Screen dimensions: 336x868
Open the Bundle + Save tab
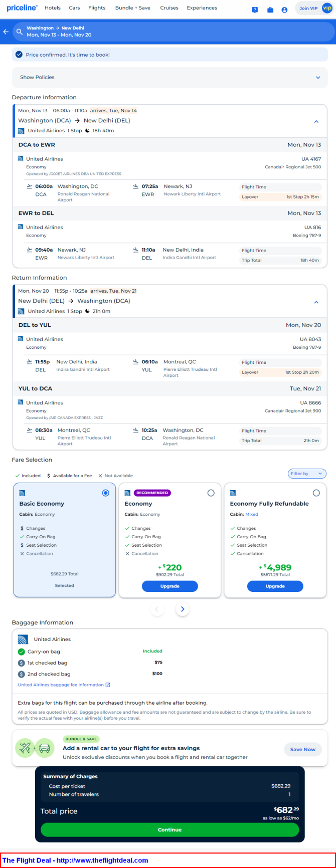click(x=132, y=8)
